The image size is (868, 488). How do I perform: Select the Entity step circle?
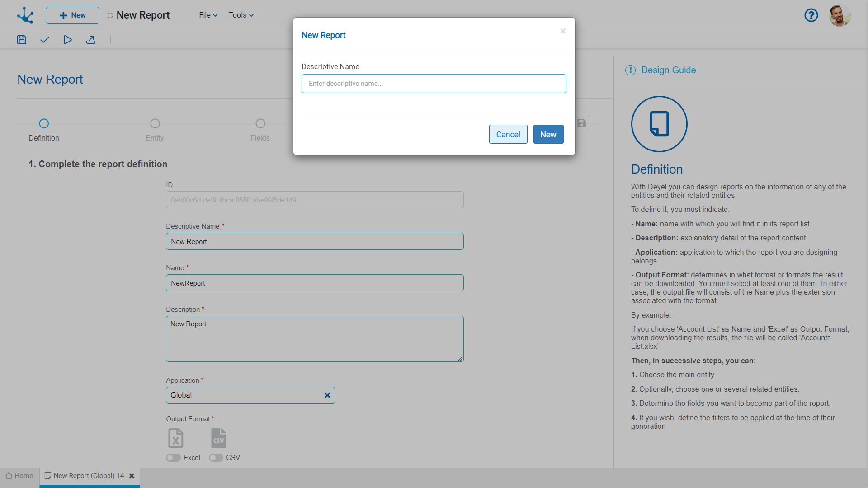coord(155,123)
